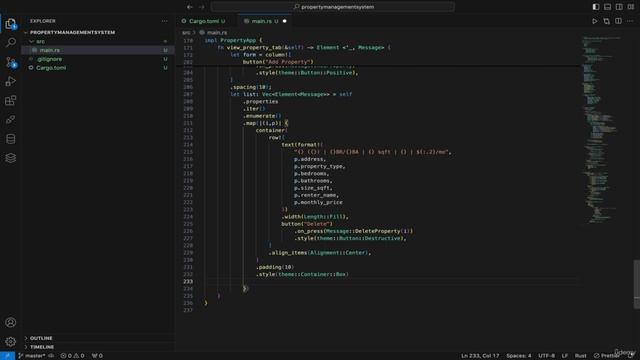Click the sticky line fn view_property_tab

[x=304, y=48]
